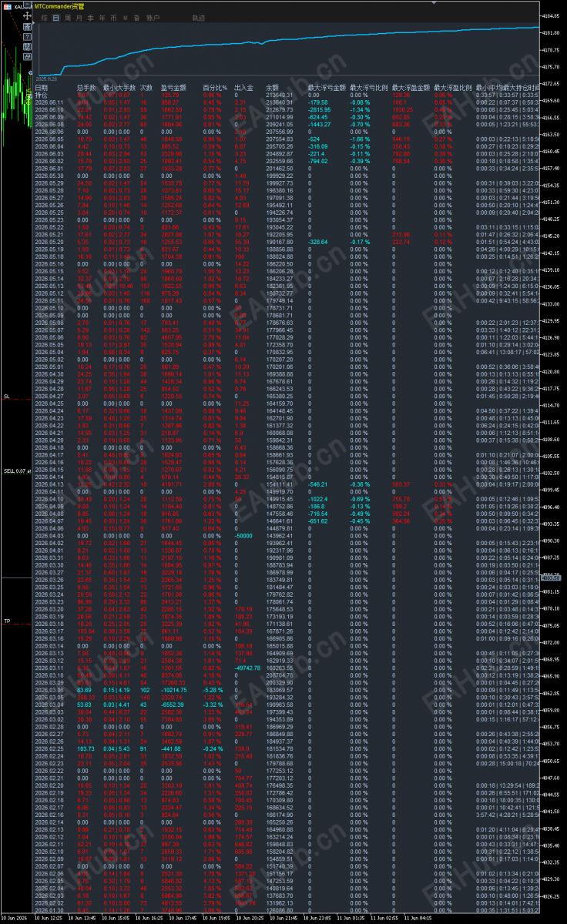Open the calculator icon in side toolbar

(x=27, y=26)
